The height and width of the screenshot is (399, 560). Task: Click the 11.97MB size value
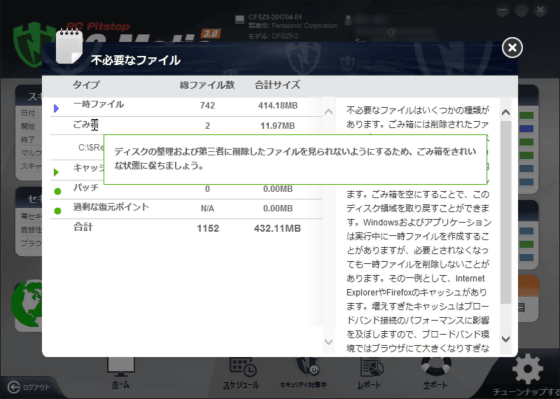(278, 126)
